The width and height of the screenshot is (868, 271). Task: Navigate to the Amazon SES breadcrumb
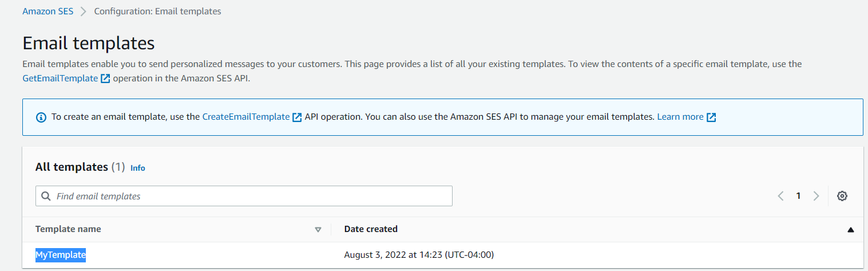coord(48,11)
